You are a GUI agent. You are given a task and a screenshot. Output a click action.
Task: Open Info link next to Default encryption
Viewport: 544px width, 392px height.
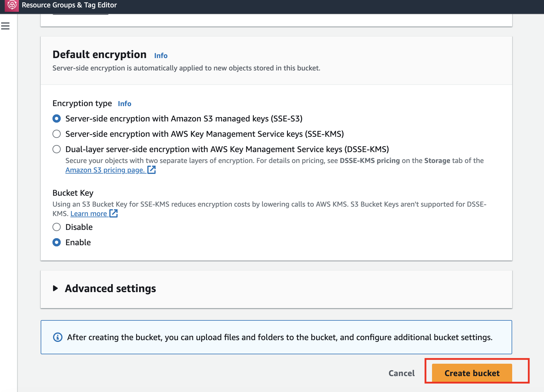(x=161, y=55)
